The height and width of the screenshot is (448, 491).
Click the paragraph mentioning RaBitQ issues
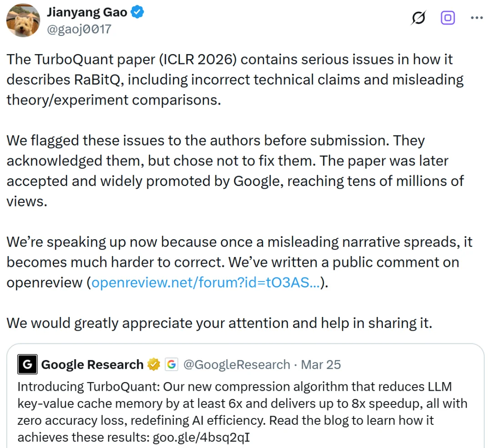point(227,80)
